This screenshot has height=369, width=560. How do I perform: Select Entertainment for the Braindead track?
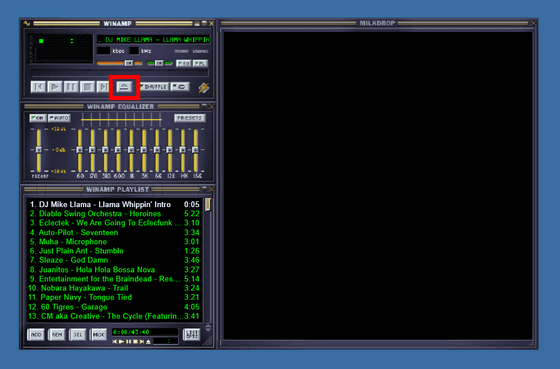tap(115, 279)
